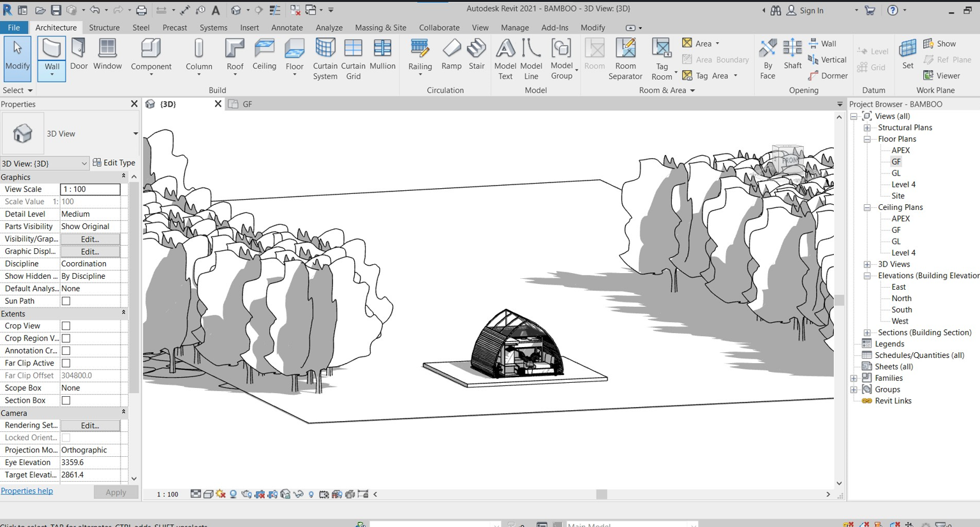The image size is (980, 527).
Task: Enable the Section Box checkbox
Action: (66, 401)
